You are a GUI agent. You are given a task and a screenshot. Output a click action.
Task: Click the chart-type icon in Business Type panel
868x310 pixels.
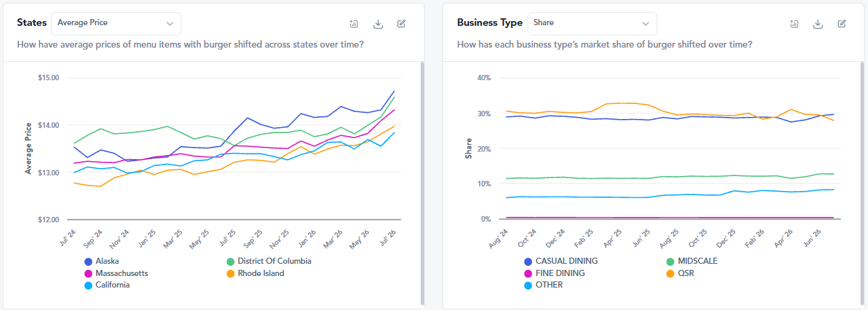pos(795,24)
